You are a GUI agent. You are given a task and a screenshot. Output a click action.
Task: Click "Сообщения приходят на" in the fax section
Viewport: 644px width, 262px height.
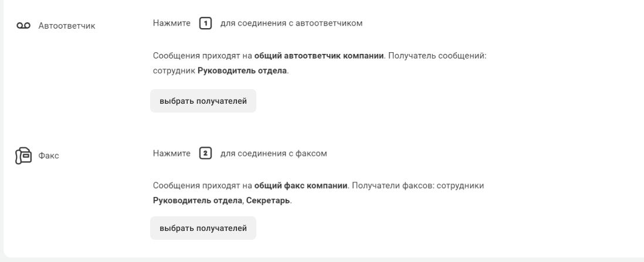tap(202, 186)
